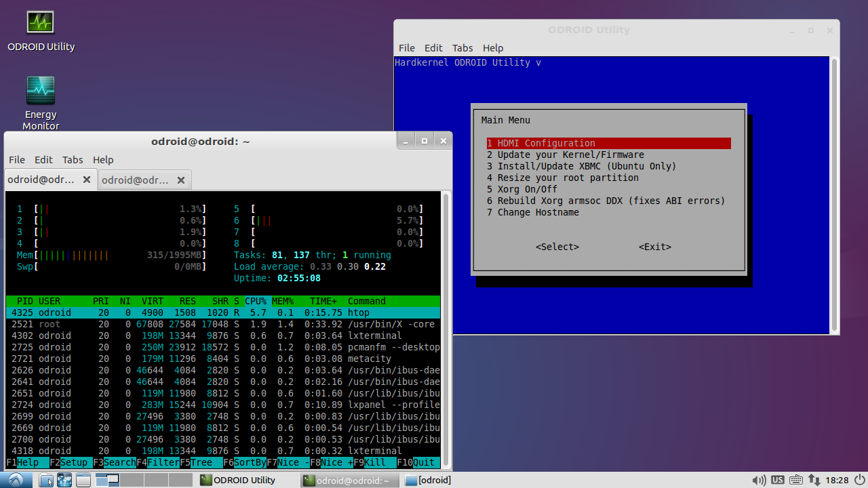Screen dimensions: 868x488
Task: Open Edit menu in ODROID Utility window
Action: click(433, 48)
